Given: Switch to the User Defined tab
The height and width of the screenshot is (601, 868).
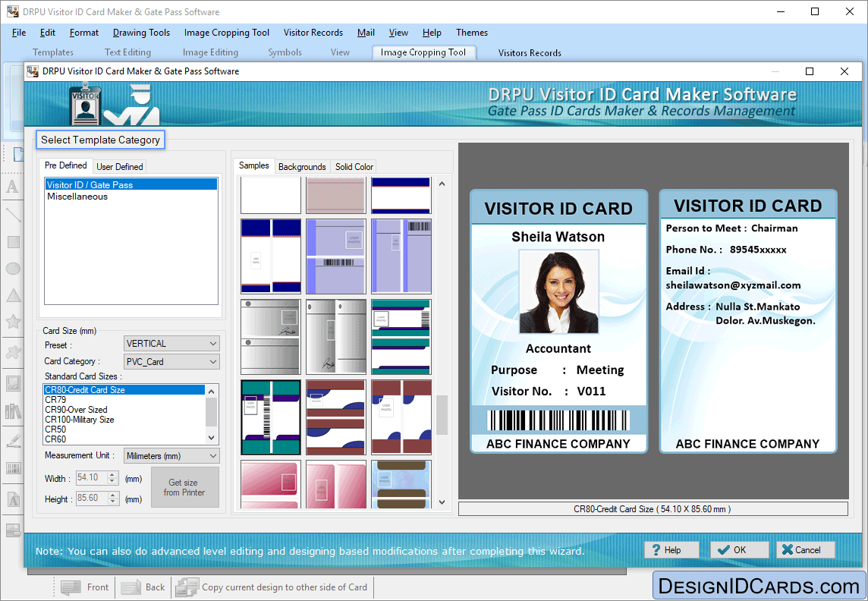Looking at the screenshot, I should point(120,167).
